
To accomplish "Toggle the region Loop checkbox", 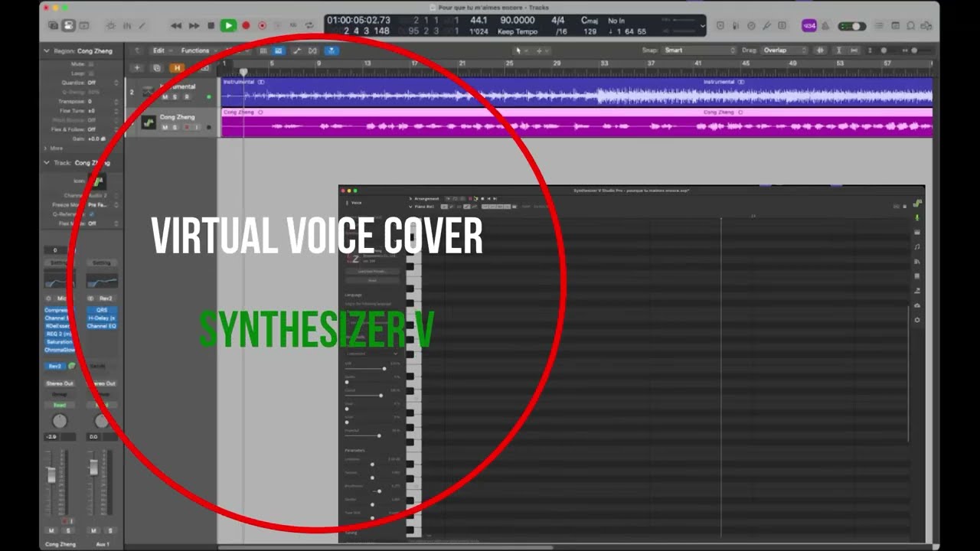I will click(x=91, y=73).
